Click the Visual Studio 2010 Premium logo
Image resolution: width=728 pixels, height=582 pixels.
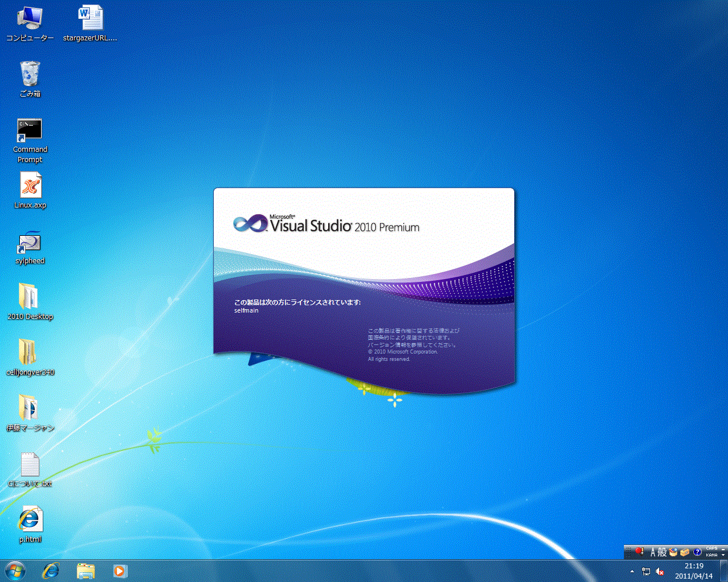tap(326, 224)
